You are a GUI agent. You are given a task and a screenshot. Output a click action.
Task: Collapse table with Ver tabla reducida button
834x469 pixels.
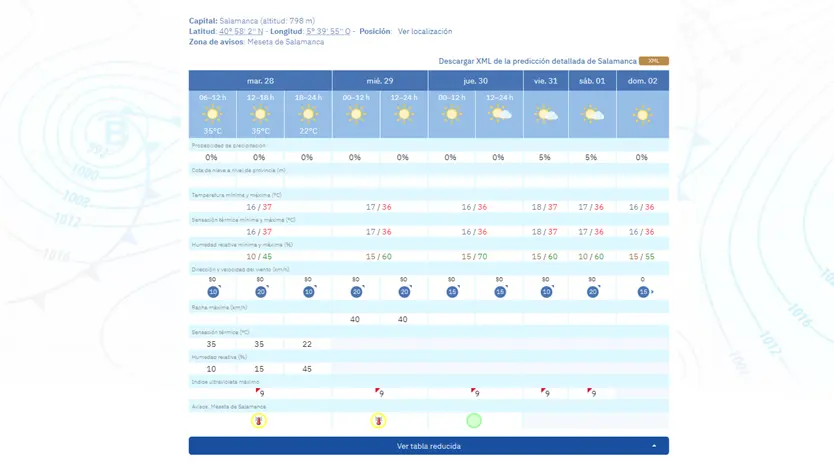429,446
